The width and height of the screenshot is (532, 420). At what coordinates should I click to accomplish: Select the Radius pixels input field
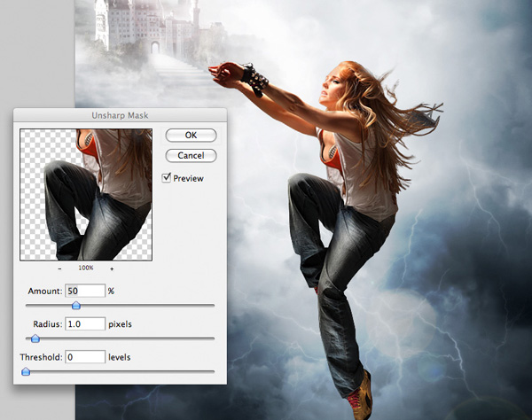coord(86,324)
